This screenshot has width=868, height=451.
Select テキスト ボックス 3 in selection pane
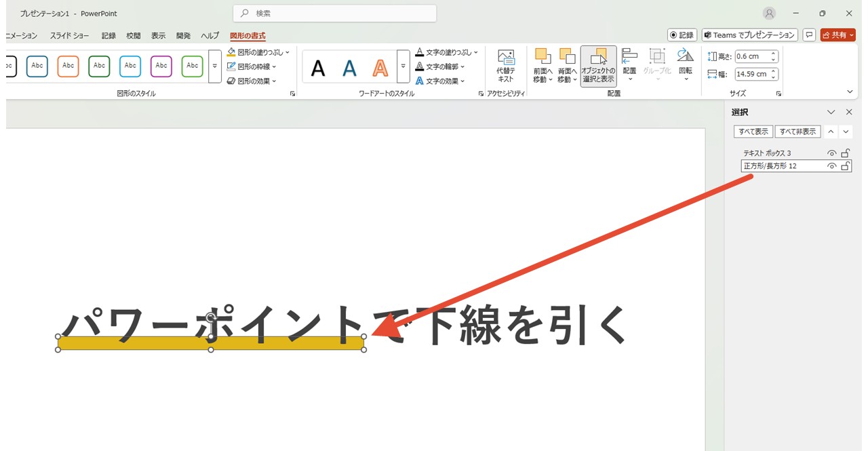pyautogui.click(x=767, y=153)
